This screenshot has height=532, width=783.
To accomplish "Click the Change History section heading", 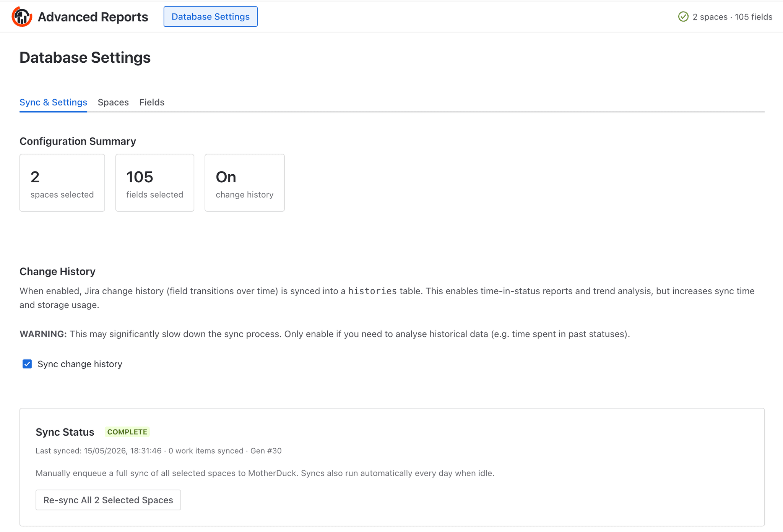I will 57,271.
